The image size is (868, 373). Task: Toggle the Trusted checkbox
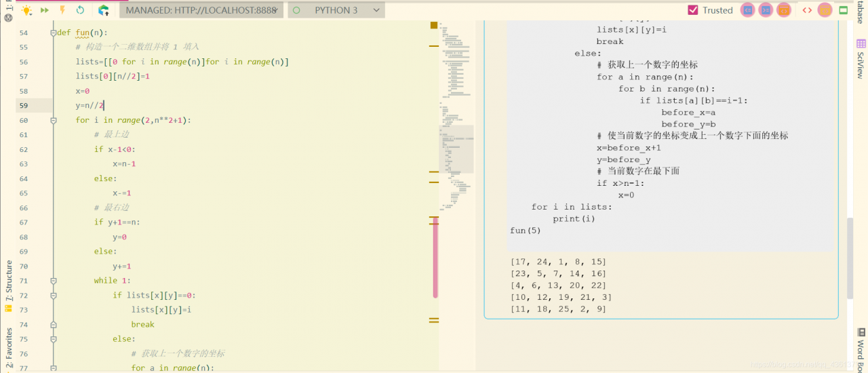pos(693,10)
